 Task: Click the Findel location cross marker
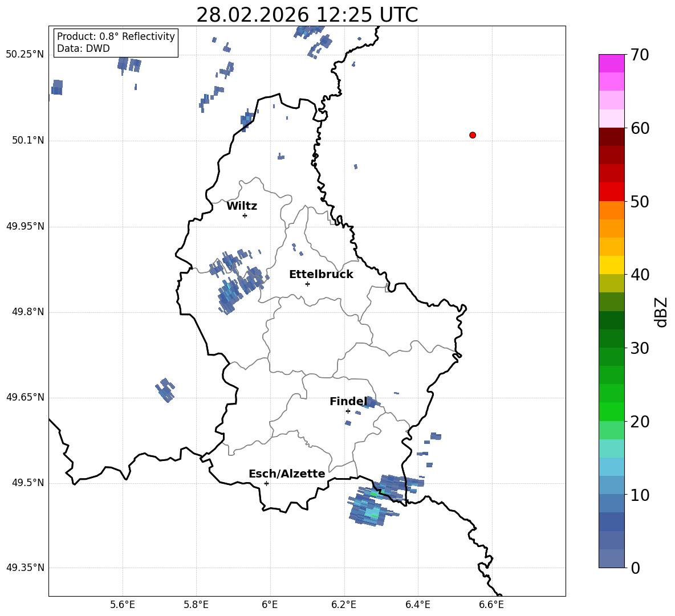348,411
